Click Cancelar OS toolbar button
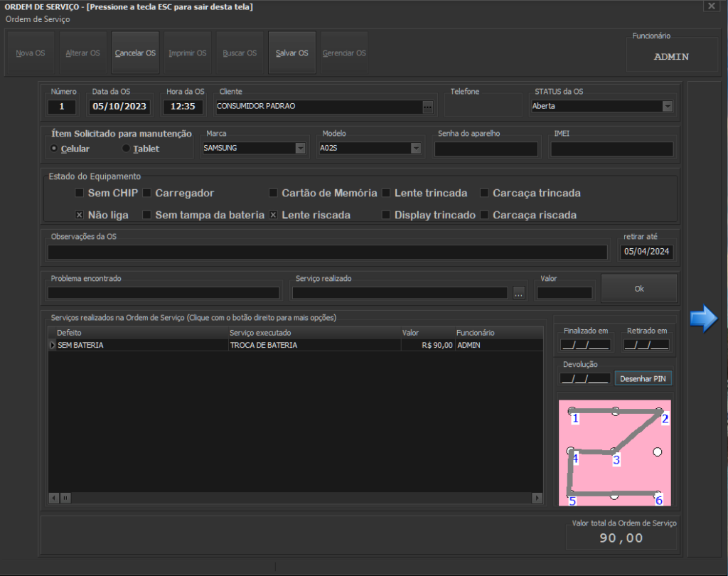The image size is (728, 576). pos(135,53)
